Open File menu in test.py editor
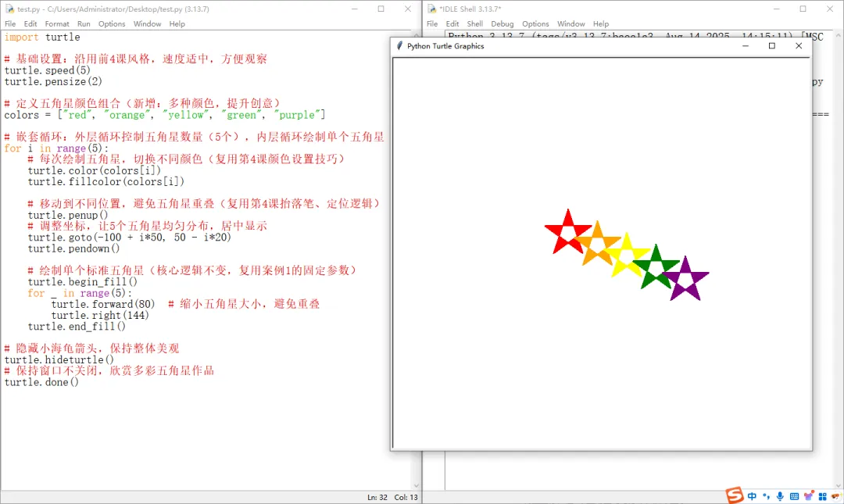The height and width of the screenshot is (504, 844). (10, 23)
